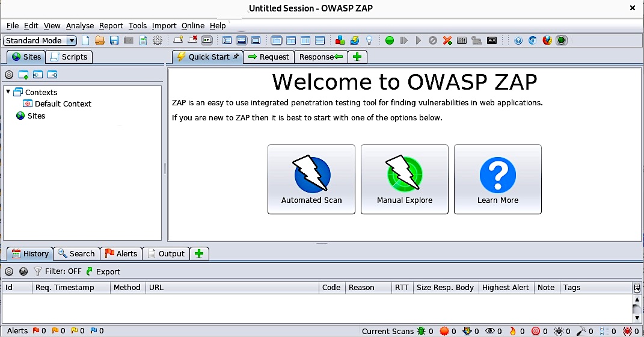Select the Expand Information layout icon
The width and height of the screenshot is (644, 337).
tap(242, 40)
